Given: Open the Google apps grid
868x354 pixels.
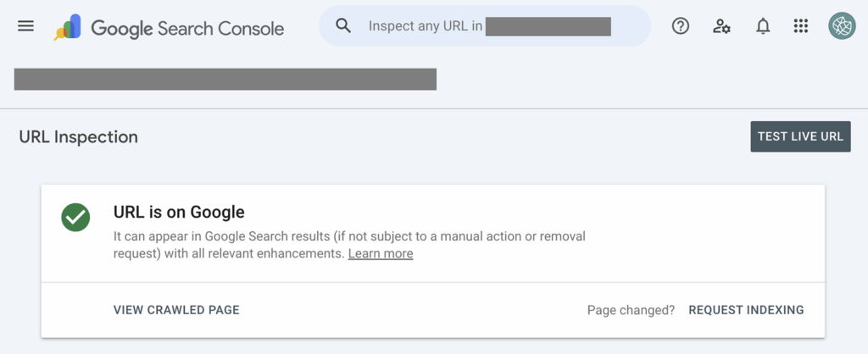Looking at the screenshot, I should click(x=801, y=26).
